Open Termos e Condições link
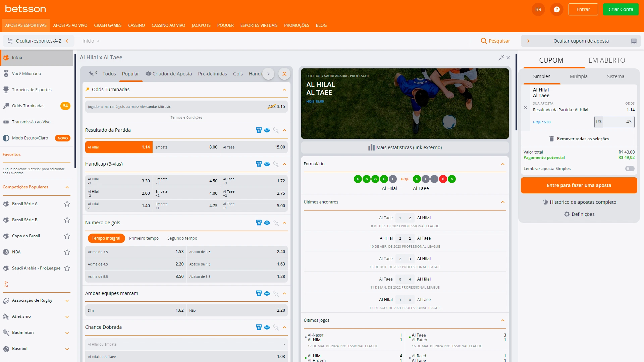 coord(186,118)
